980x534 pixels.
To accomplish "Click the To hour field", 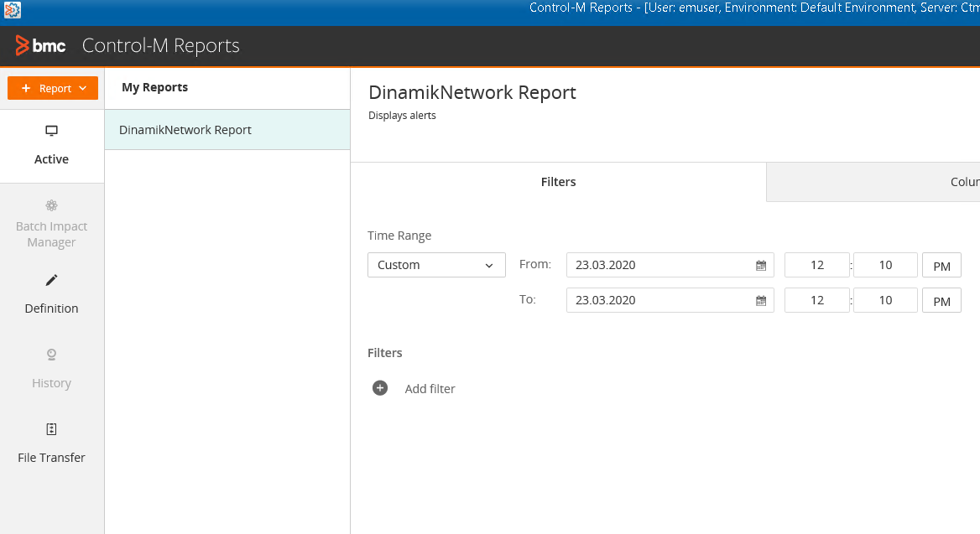I will click(x=817, y=300).
